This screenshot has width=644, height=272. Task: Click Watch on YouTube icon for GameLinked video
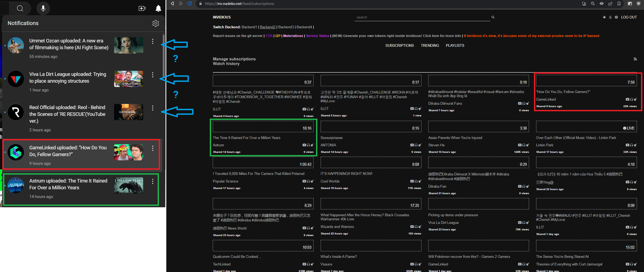click(x=627, y=99)
